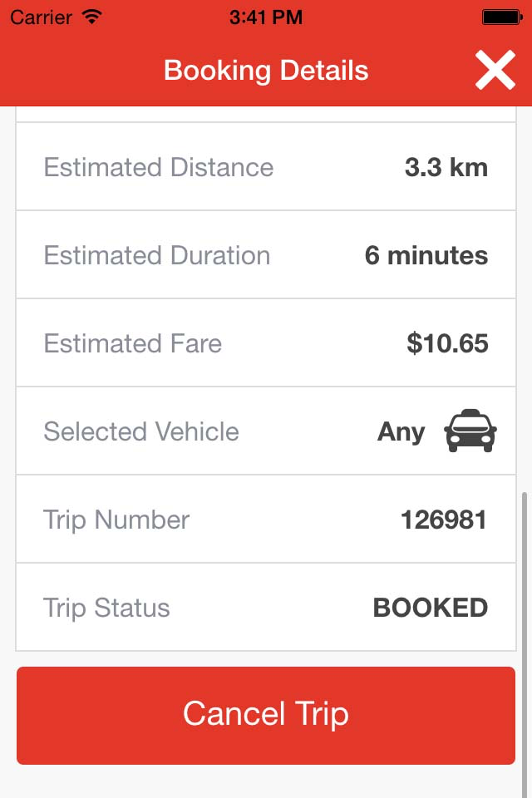Tap the 'Any' vehicle value

[401, 432]
